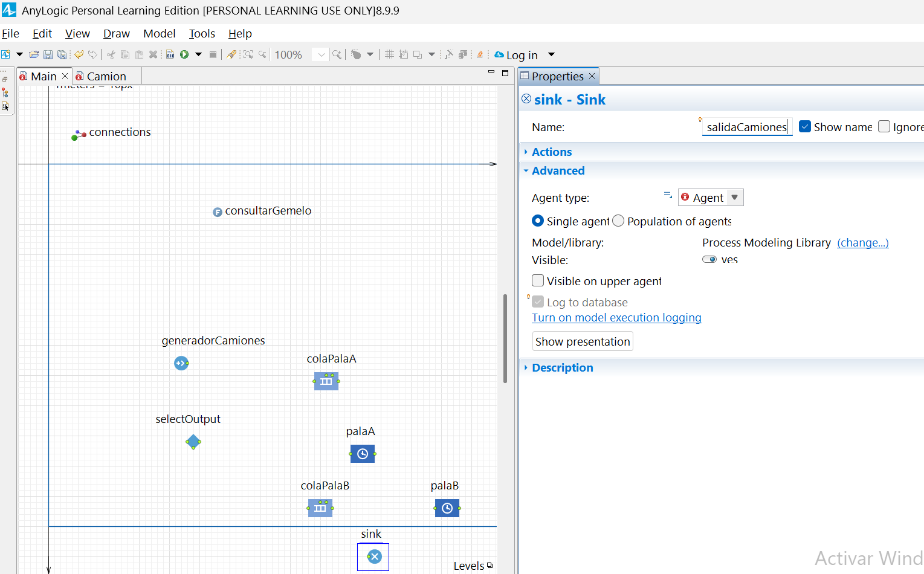This screenshot has width=924, height=574.
Task: Uncheck the Show name checkbox
Action: pos(805,126)
